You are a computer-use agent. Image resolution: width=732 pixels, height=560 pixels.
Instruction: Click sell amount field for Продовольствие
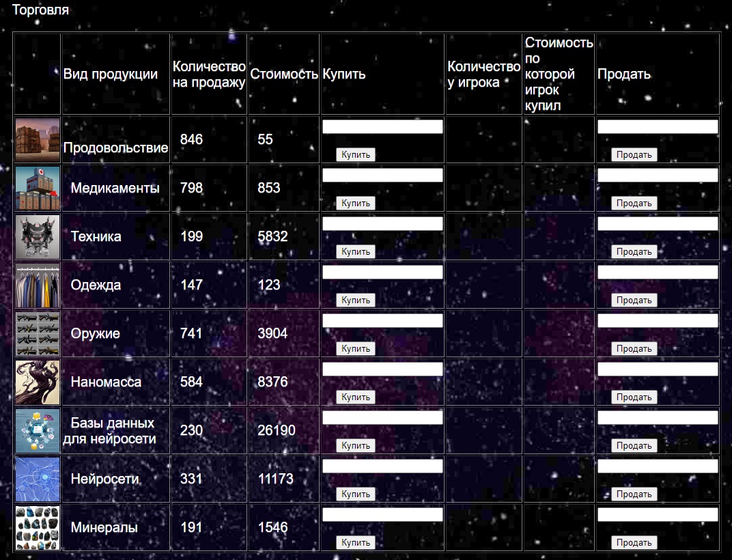pos(658,127)
